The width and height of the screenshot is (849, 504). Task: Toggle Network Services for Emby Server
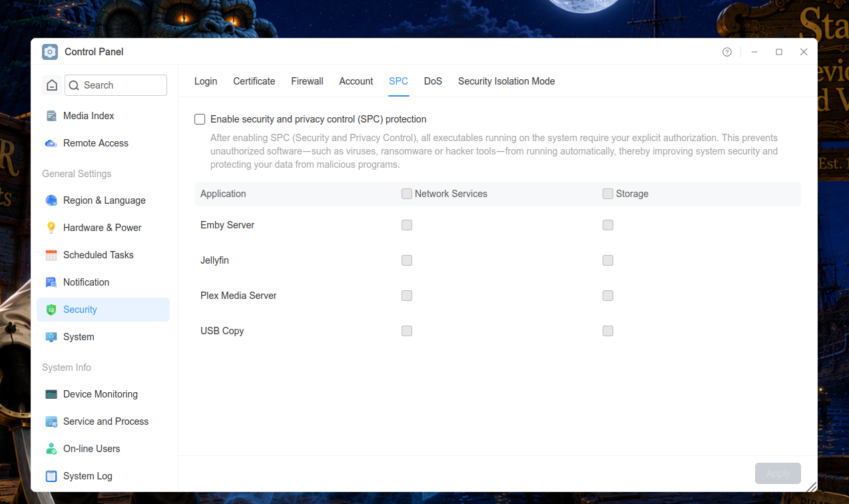[x=407, y=225]
